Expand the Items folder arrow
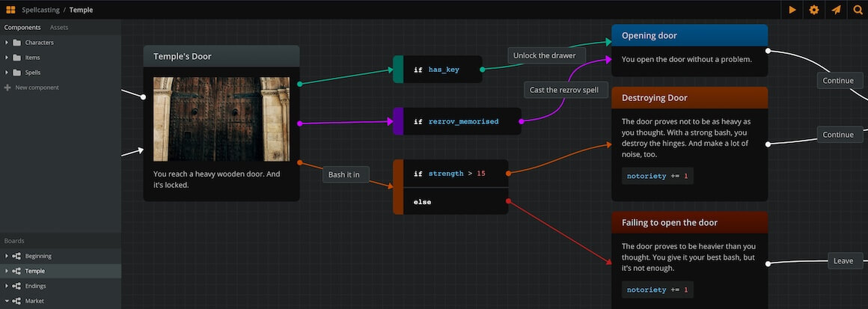Viewport: 868px width, 309px height. pyautogui.click(x=7, y=58)
